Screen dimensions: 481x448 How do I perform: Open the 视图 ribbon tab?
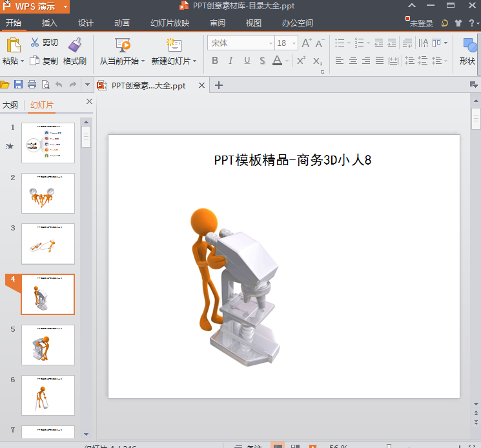[x=253, y=23]
